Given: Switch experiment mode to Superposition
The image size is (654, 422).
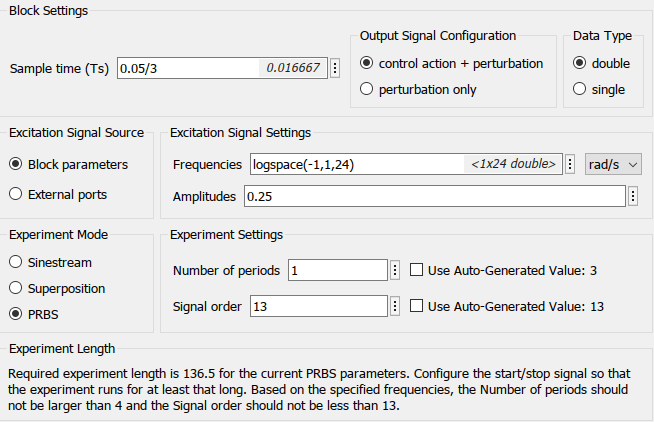Looking at the screenshot, I should [x=15, y=288].
